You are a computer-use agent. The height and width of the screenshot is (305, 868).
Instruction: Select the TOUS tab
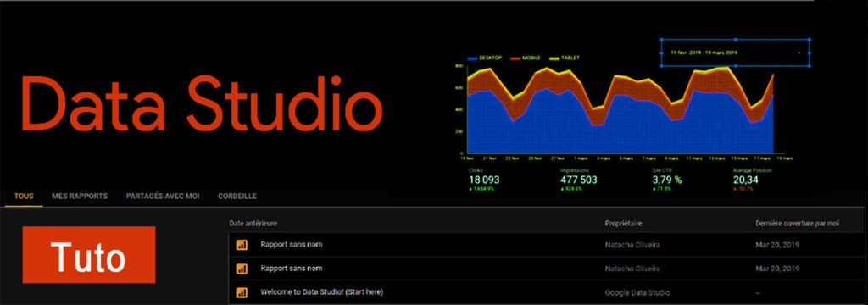(x=24, y=196)
